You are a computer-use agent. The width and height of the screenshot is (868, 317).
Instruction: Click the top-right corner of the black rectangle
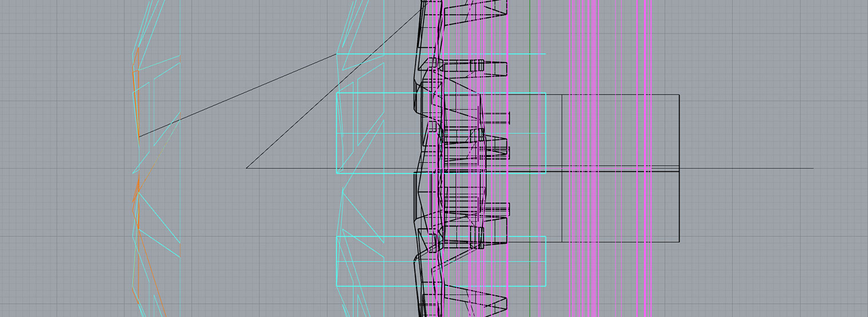[x=679, y=94]
